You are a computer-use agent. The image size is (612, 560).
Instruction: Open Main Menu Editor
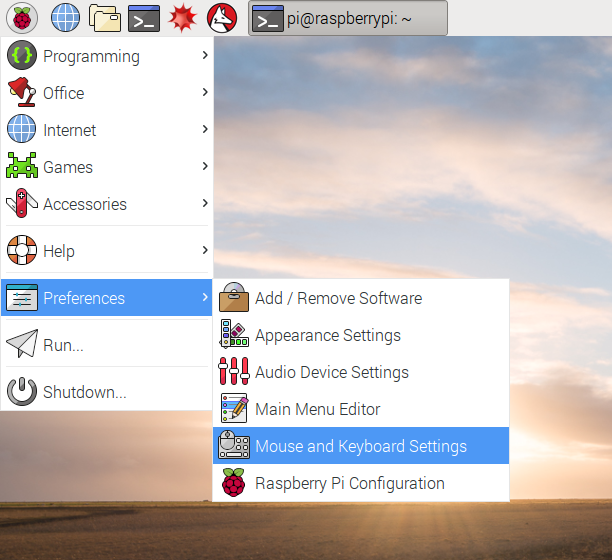361,409
